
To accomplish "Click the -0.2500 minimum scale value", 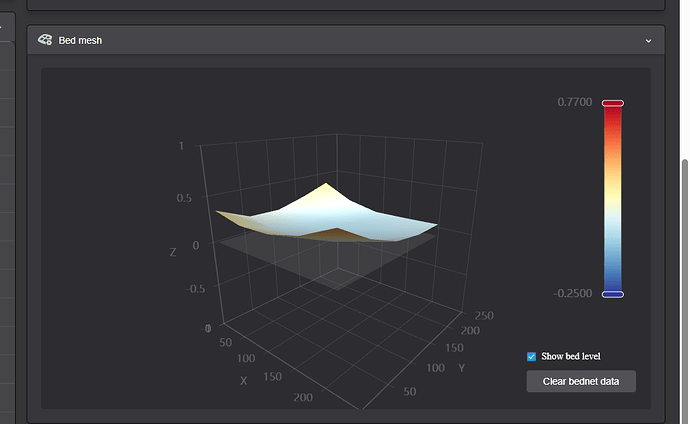I will pos(574,294).
